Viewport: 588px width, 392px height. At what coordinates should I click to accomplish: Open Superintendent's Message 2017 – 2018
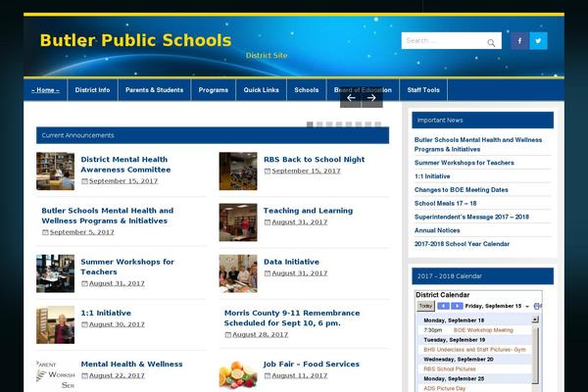tap(471, 217)
